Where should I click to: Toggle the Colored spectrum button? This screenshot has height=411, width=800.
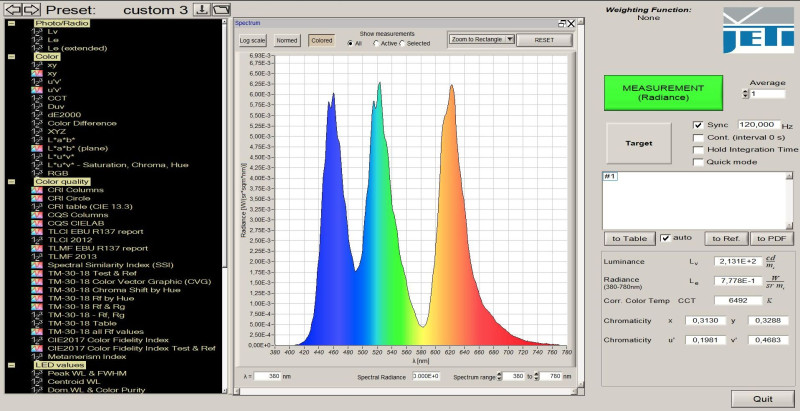(x=321, y=40)
